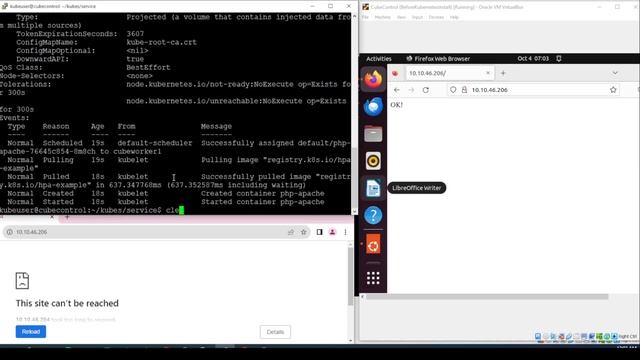
Task: Bookmark page with Chrome star icon
Action: pos(303,232)
